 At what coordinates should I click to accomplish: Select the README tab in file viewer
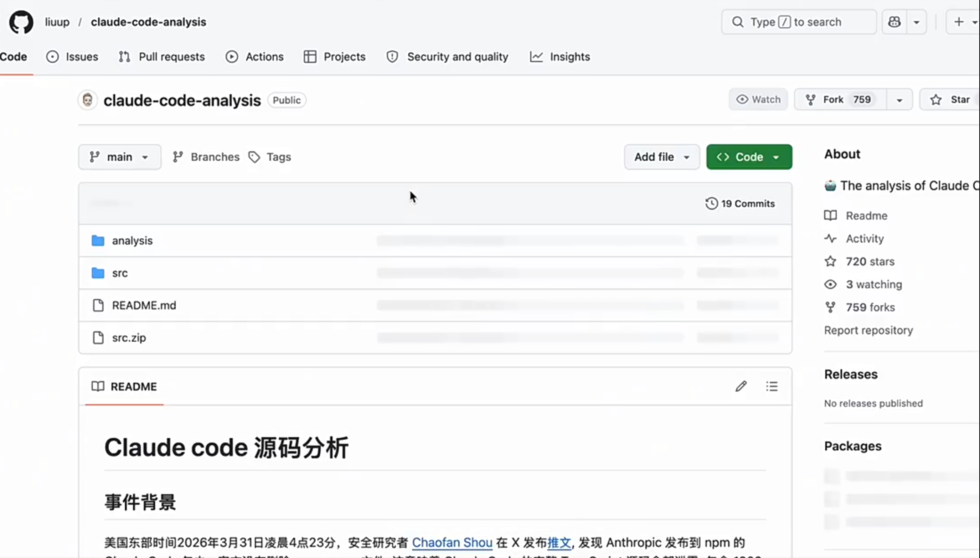pyautogui.click(x=124, y=386)
